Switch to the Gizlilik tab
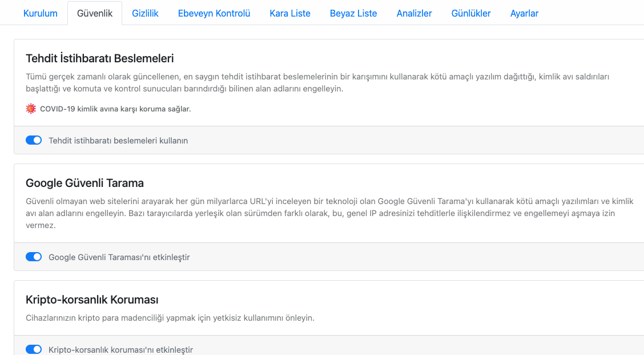This screenshot has height=355, width=644. click(x=145, y=13)
